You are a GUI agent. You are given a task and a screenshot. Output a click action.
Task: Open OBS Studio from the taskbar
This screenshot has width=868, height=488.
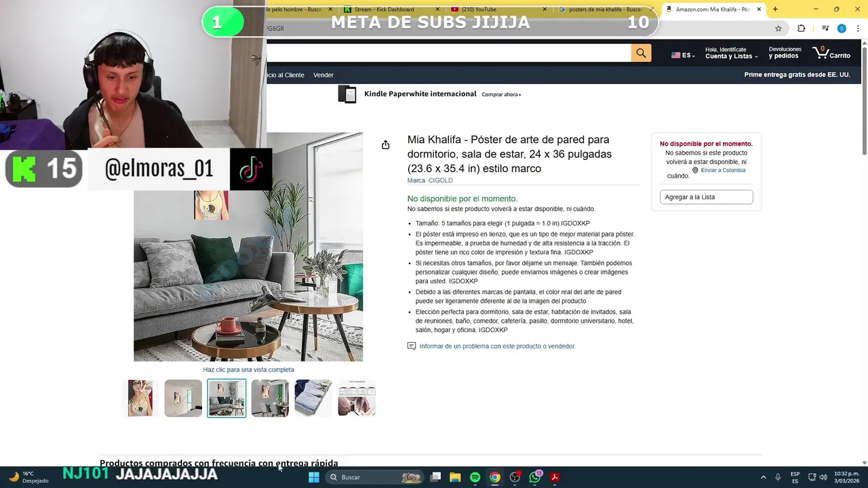[x=515, y=477]
